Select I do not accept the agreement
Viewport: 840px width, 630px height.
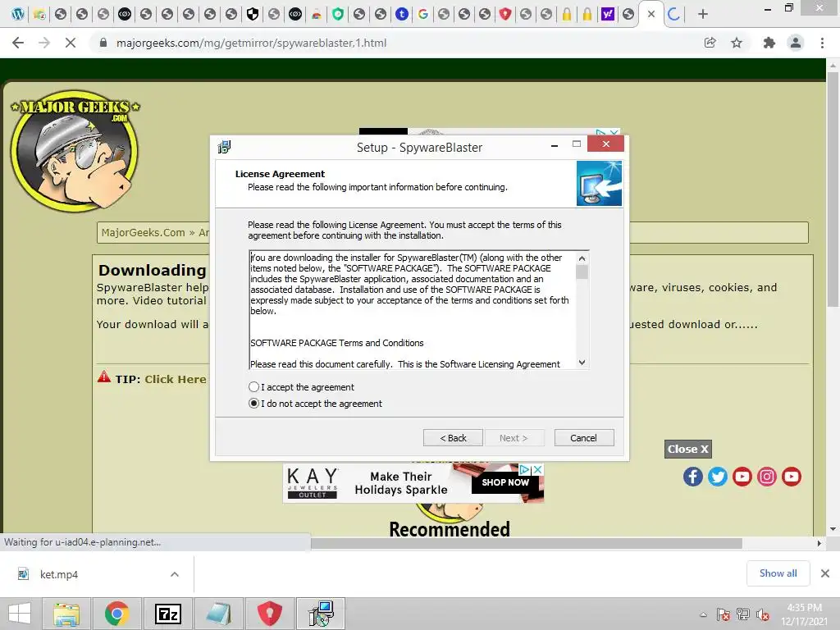315,404
